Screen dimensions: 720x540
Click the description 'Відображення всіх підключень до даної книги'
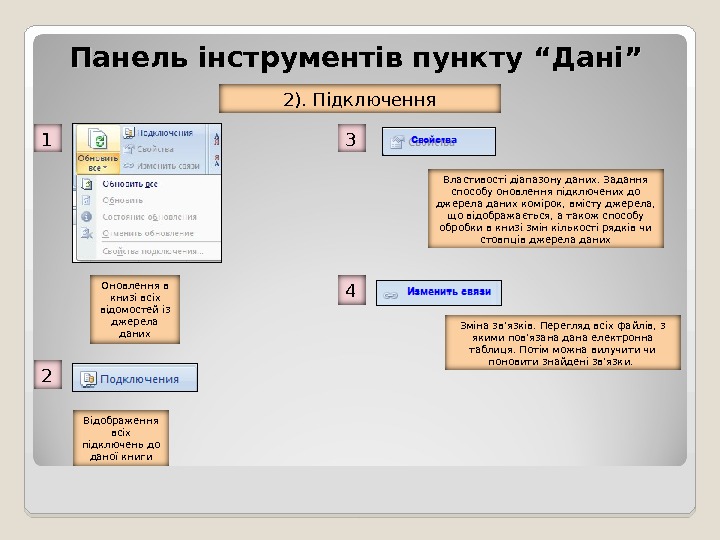tap(121, 438)
